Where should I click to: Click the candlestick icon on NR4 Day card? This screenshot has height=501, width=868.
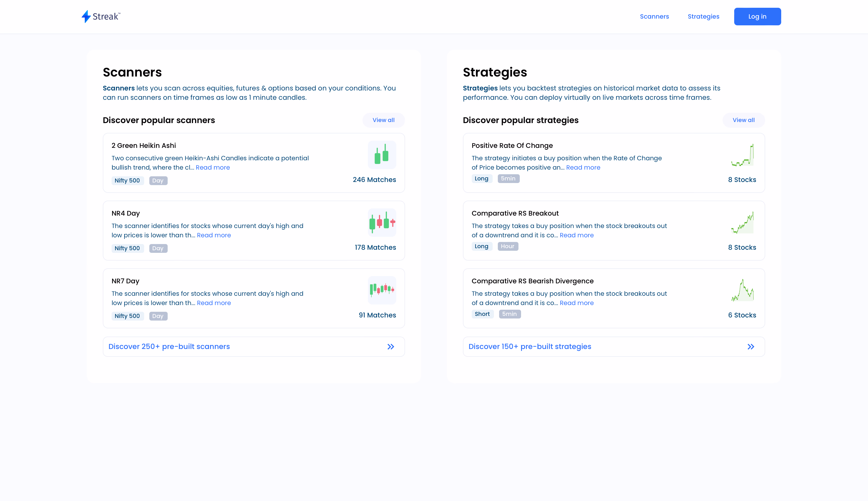[382, 222]
